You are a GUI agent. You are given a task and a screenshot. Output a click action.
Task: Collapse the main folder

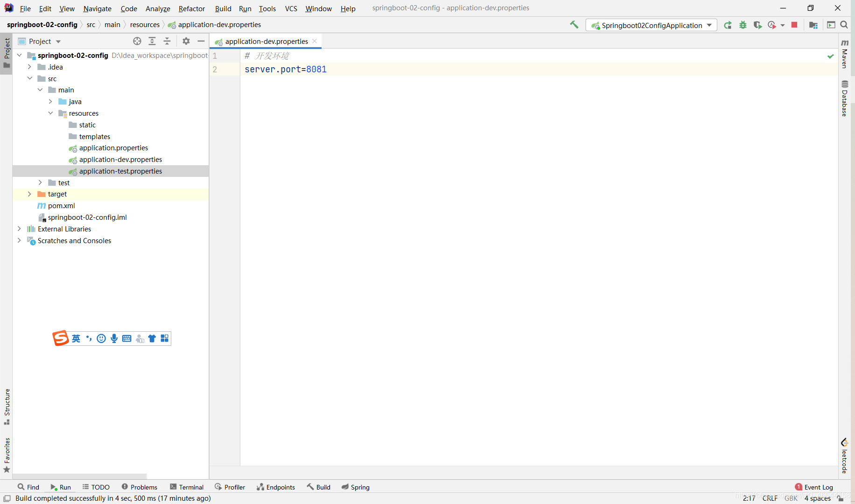(40, 90)
